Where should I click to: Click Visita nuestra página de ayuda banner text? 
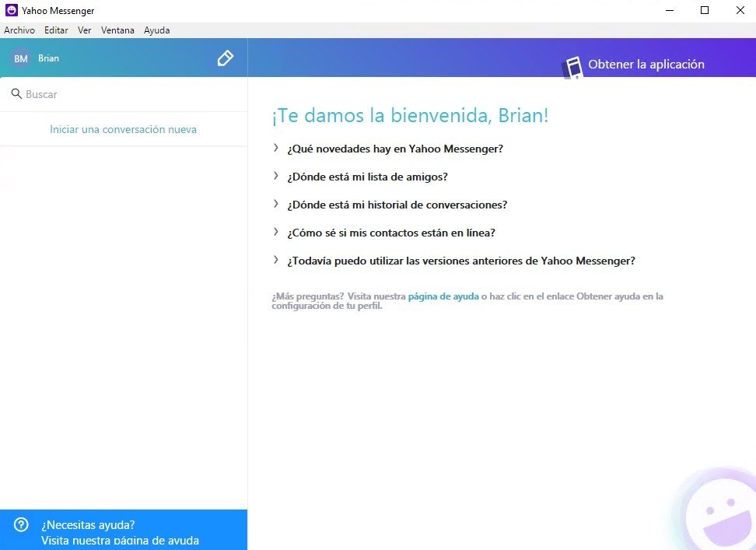pos(120,541)
